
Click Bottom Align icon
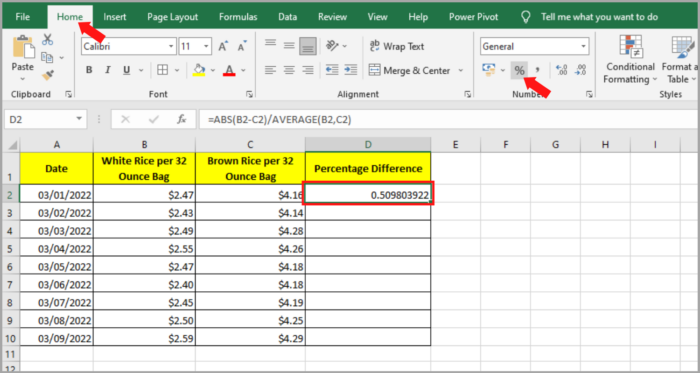308,46
